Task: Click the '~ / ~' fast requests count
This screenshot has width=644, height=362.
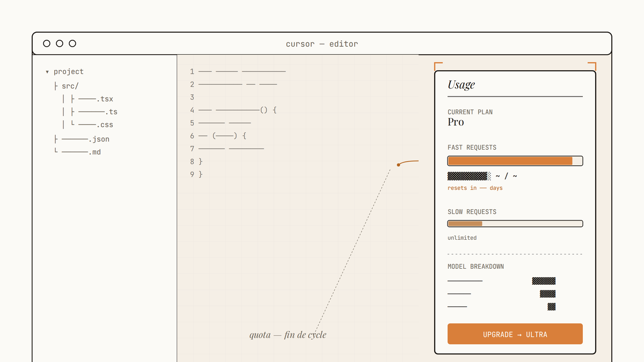Action: (x=507, y=176)
